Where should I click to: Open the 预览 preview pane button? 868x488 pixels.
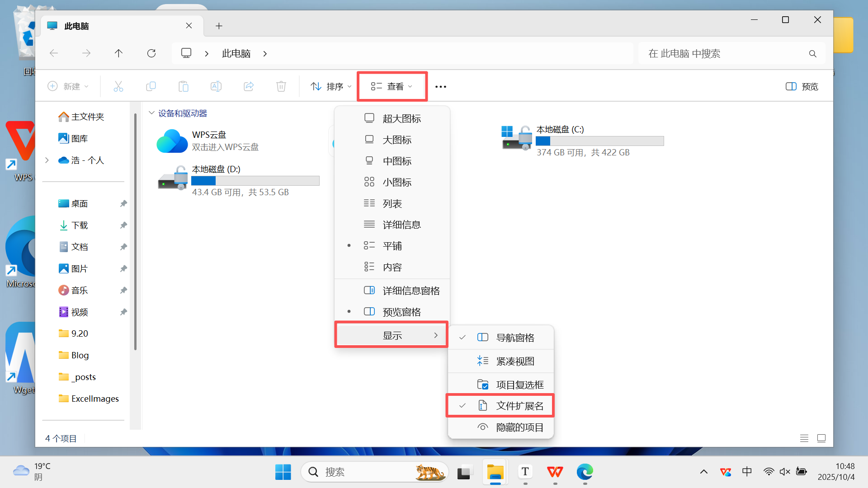(x=802, y=86)
